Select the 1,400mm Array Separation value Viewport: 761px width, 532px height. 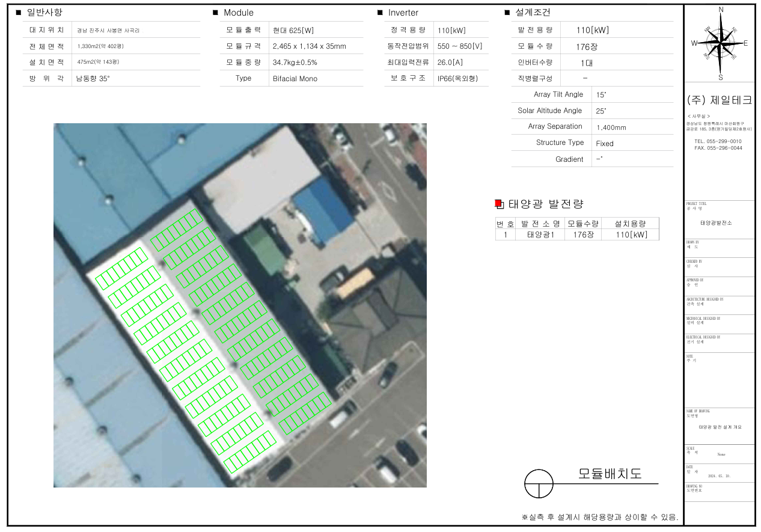[x=611, y=127]
